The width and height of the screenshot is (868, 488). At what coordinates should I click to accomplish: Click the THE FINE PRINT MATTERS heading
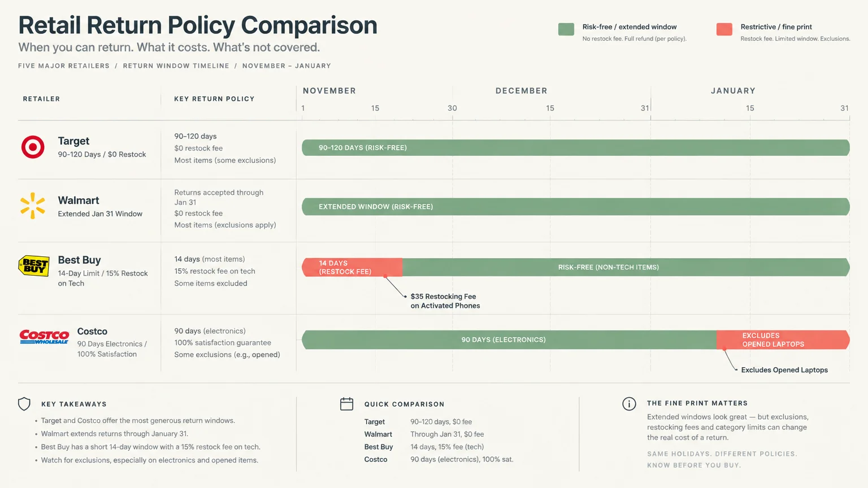click(697, 403)
